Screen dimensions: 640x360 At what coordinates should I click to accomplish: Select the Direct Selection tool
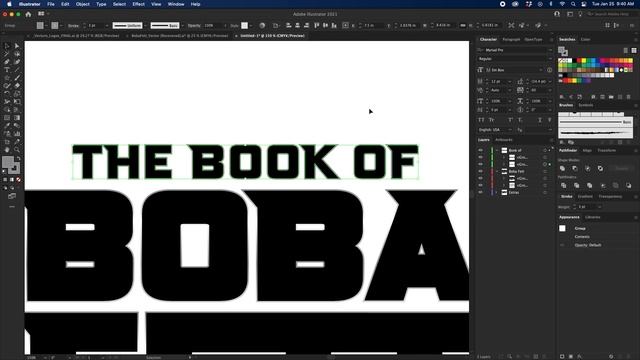17,46
